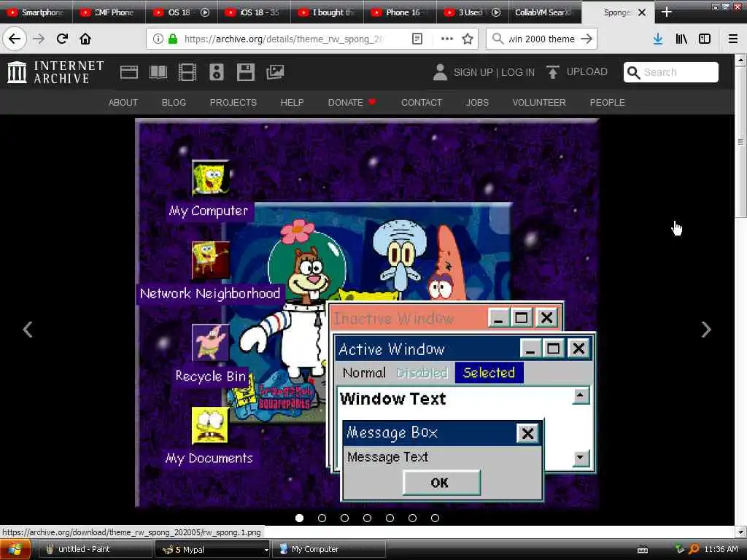
Task: Select the third carousel dot
Action: coord(344,518)
